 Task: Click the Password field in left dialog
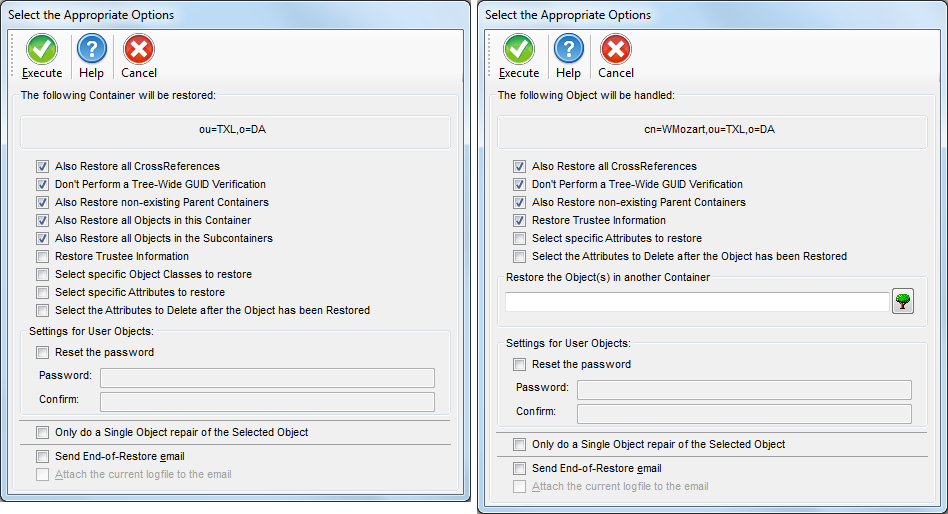click(267, 378)
